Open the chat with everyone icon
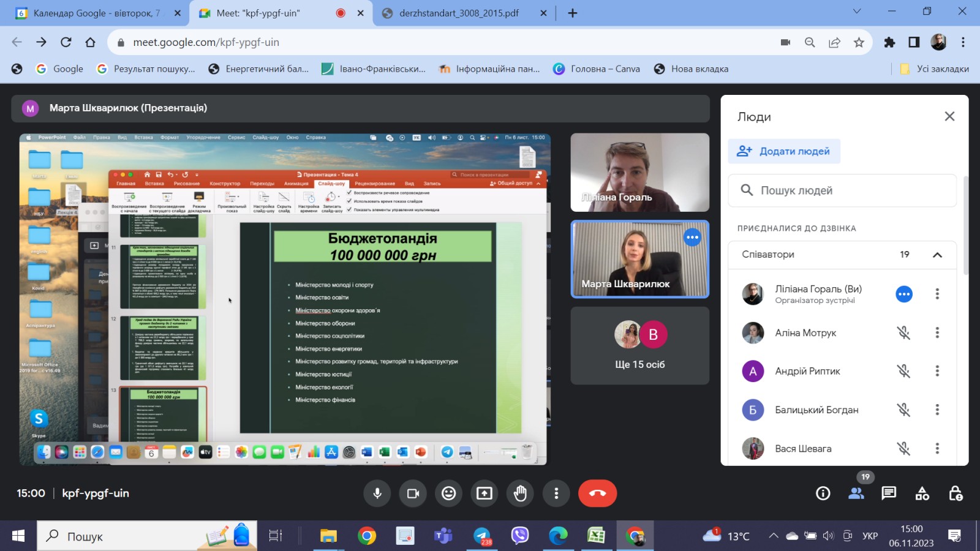Viewport: 980px width, 551px height. [889, 493]
